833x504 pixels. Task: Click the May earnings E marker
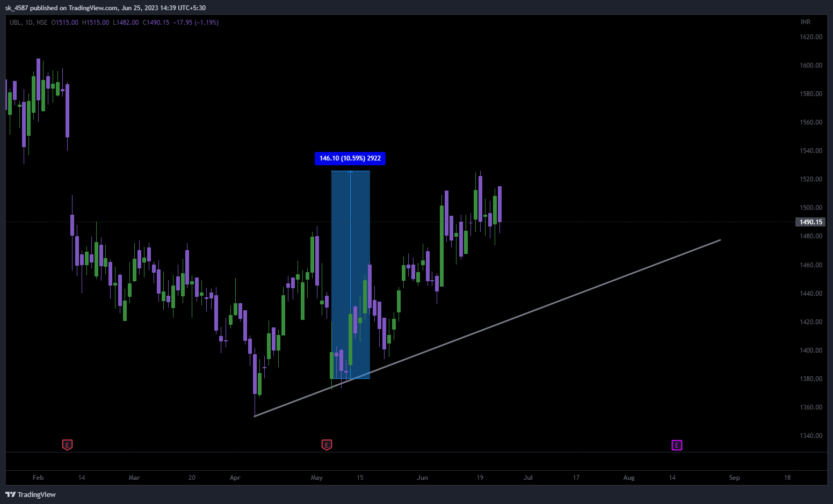327,445
